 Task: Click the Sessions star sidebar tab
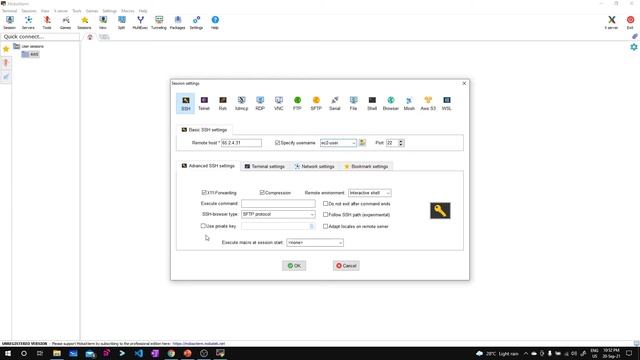click(x=6, y=49)
